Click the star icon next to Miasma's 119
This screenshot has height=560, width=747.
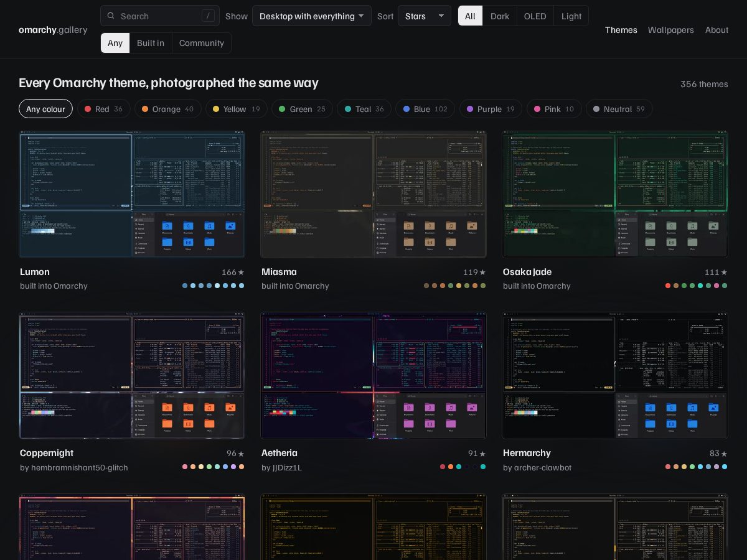coord(482,273)
